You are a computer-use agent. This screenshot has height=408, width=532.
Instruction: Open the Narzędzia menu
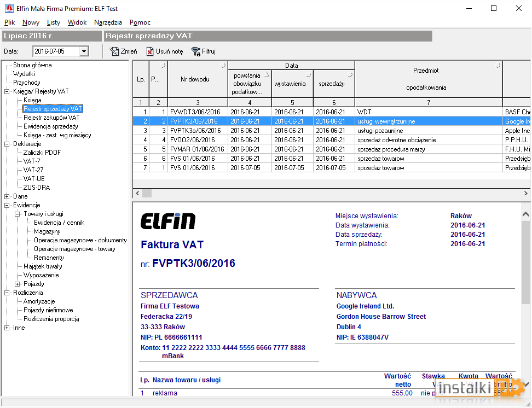pos(108,22)
